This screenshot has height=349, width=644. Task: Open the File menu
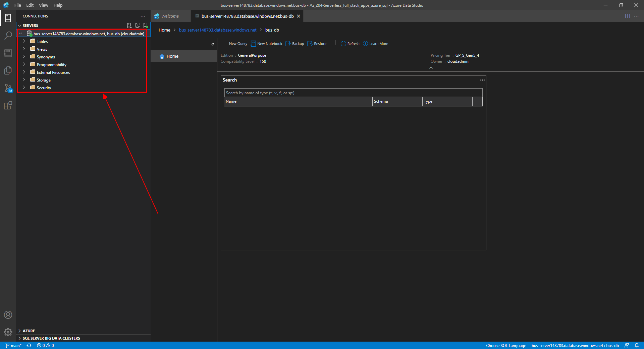pos(18,5)
